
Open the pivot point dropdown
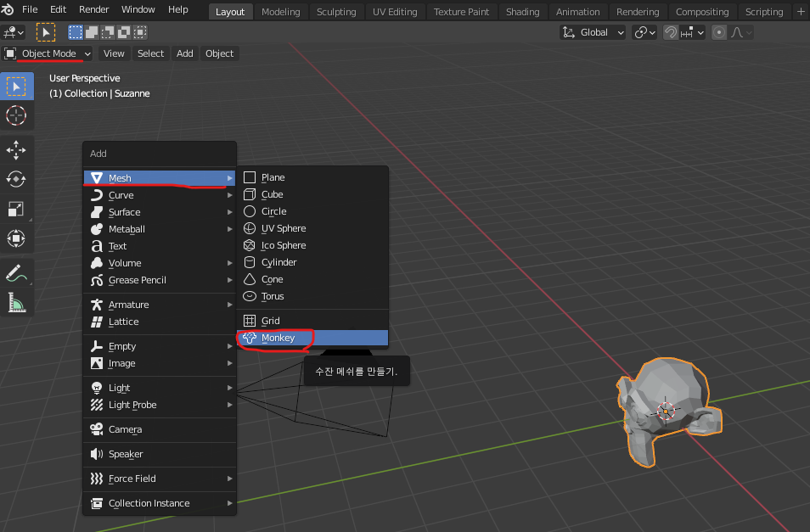pos(644,32)
